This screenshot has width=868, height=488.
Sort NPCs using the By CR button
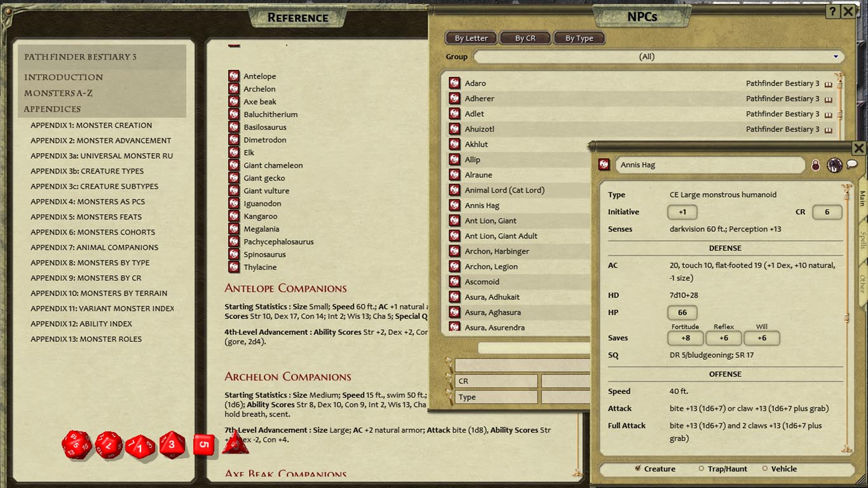coord(525,37)
